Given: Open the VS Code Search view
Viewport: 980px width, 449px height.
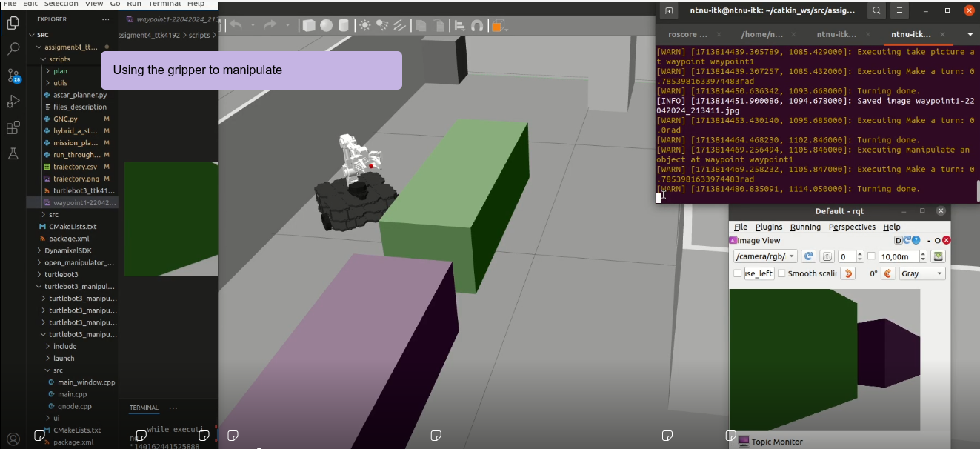Looking at the screenshot, I should pos(13,49).
